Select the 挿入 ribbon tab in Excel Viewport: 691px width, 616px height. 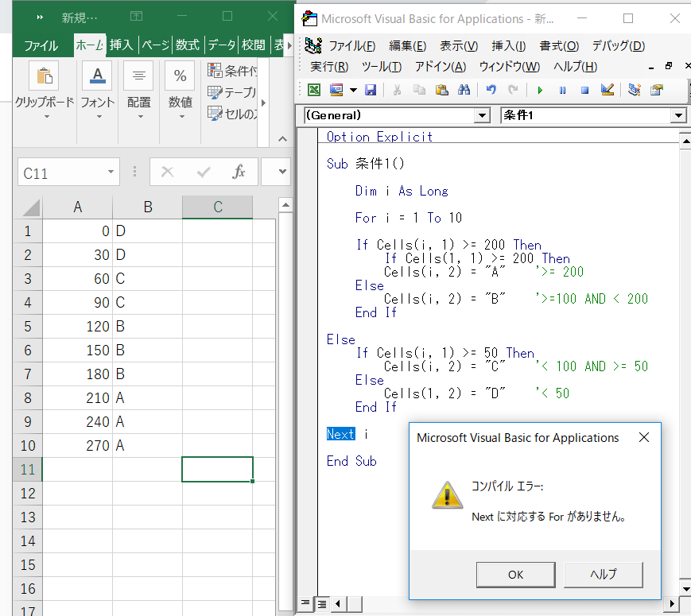pos(121,45)
